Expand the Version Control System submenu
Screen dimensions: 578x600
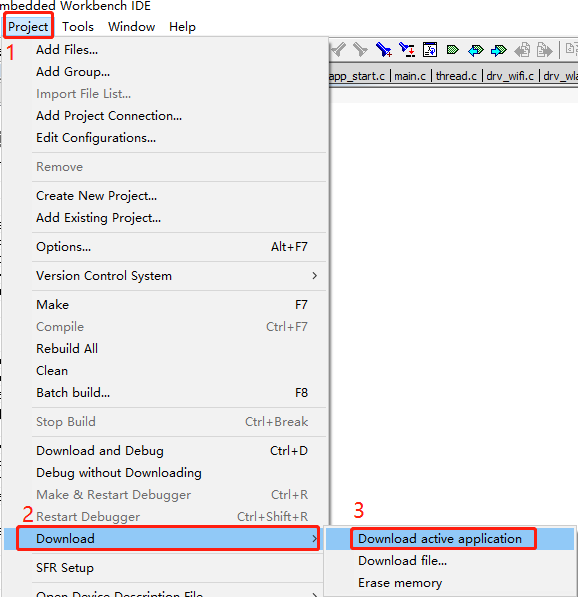pyautogui.click(x=175, y=276)
